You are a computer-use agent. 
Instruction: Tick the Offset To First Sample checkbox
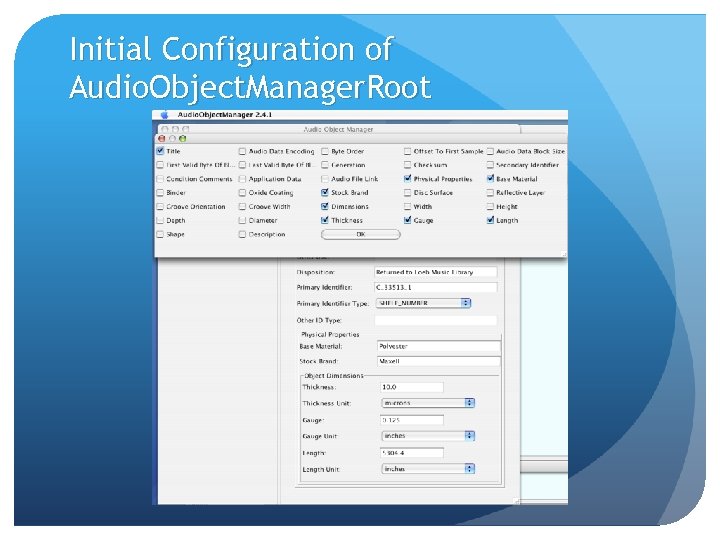tap(407, 151)
